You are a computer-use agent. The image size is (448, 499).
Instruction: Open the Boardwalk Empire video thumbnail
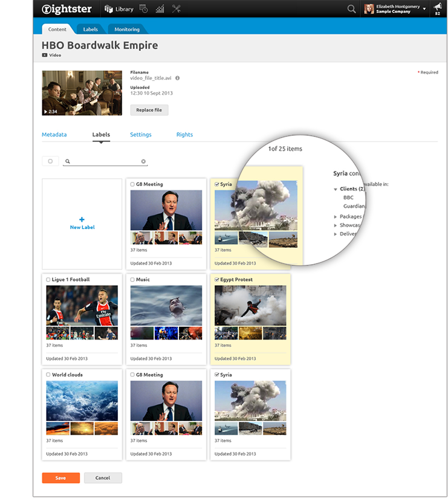[82, 93]
